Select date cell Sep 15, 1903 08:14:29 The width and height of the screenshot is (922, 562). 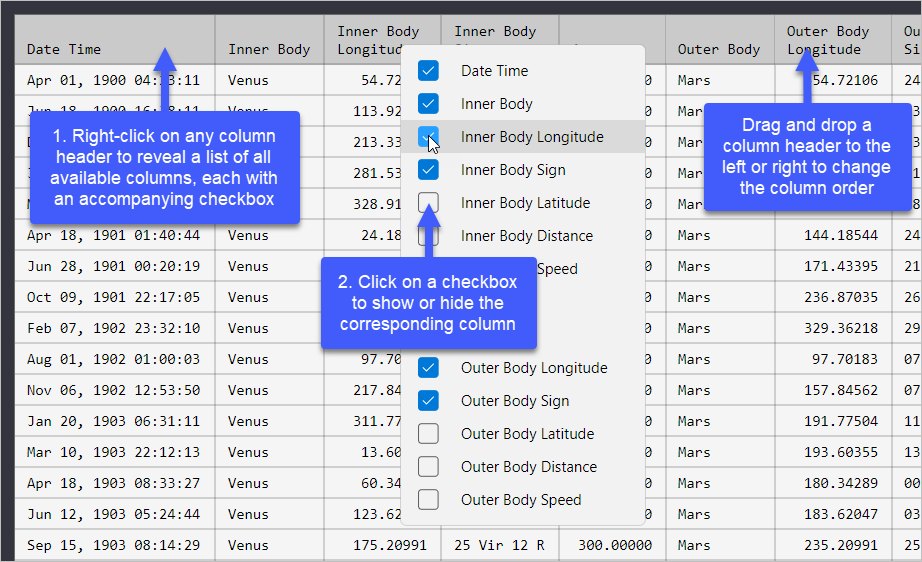[x=113, y=545]
